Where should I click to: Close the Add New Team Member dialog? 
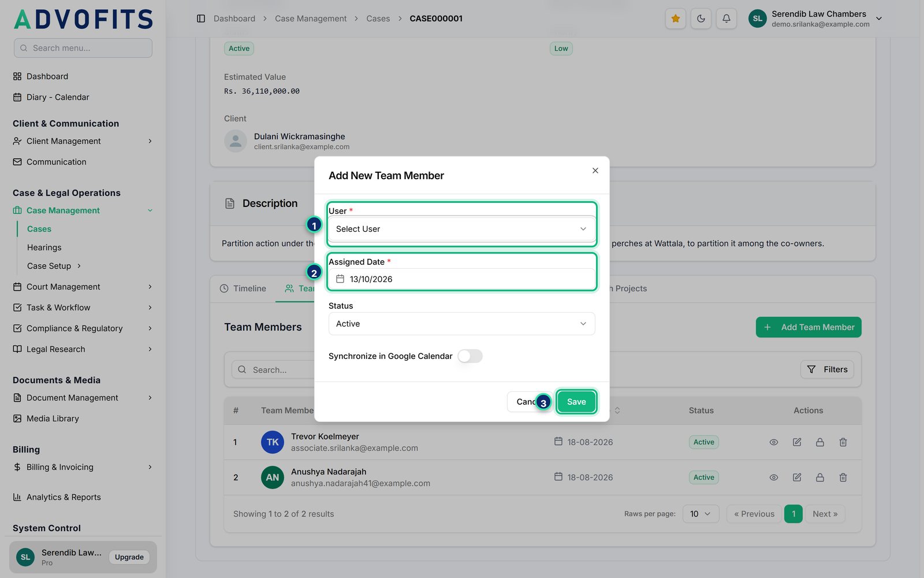pos(595,171)
